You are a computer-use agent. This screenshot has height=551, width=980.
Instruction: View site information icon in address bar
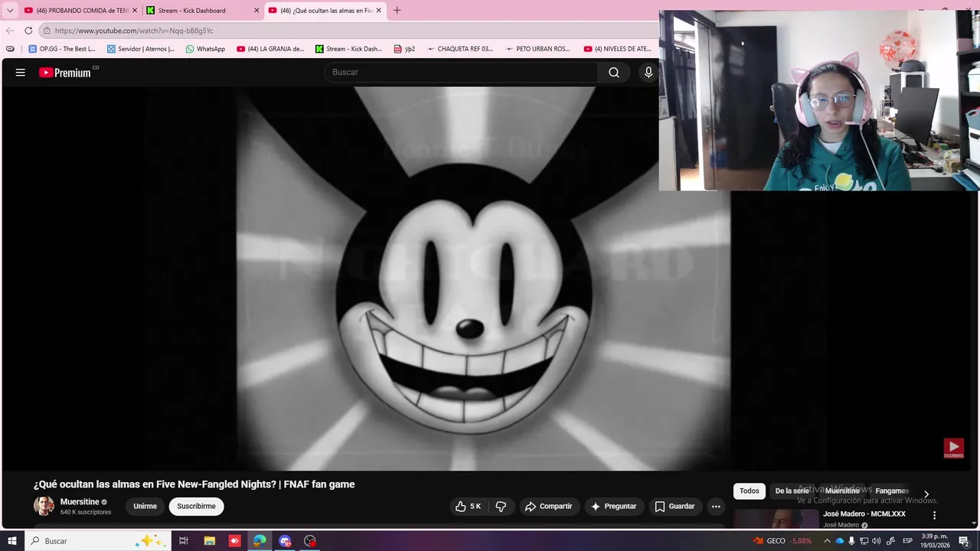(47, 31)
